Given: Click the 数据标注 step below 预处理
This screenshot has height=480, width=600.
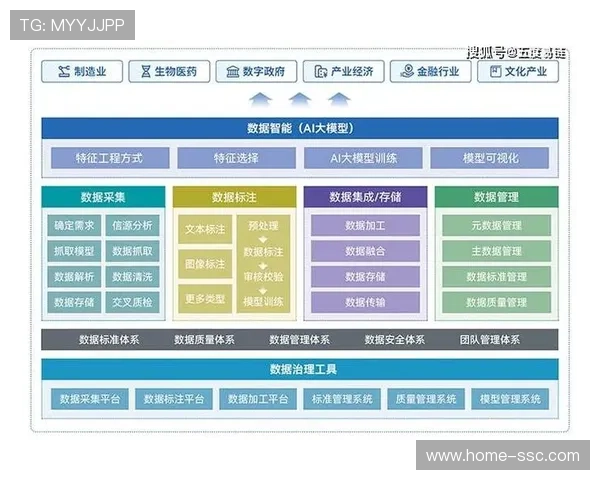Looking at the screenshot, I should (x=263, y=251).
